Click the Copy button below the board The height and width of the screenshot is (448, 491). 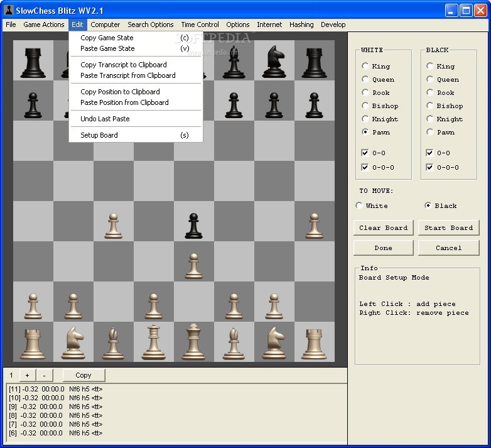tap(84, 375)
